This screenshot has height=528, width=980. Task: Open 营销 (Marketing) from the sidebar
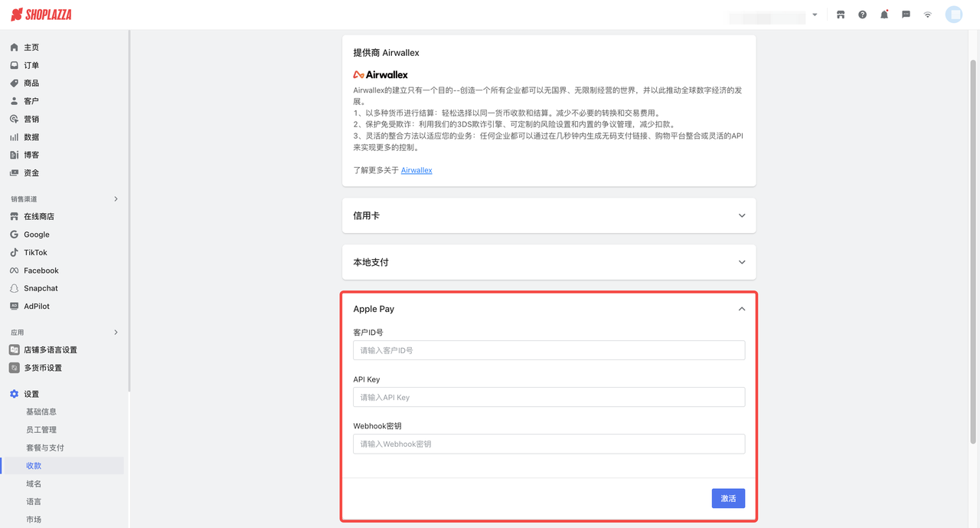[x=12, y=119]
